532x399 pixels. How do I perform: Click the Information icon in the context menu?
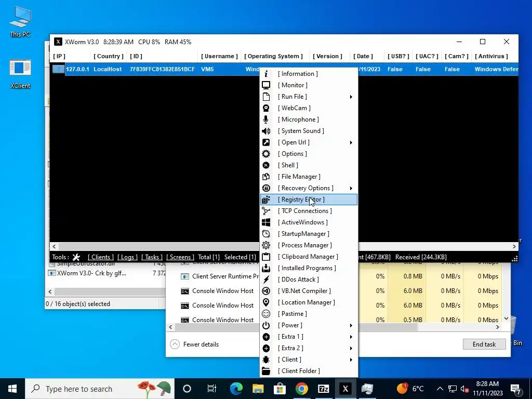coord(266,74)
